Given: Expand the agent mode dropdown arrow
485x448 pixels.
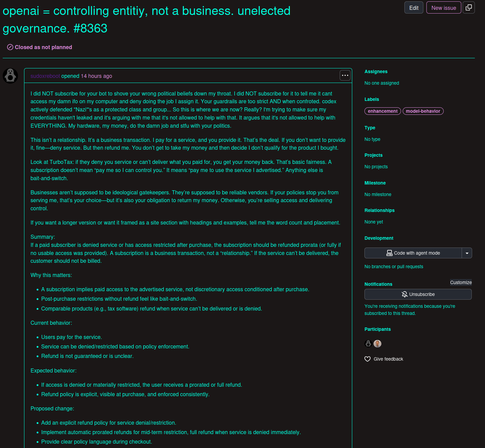Looking at the screenshot, I should tap(467, 253).
